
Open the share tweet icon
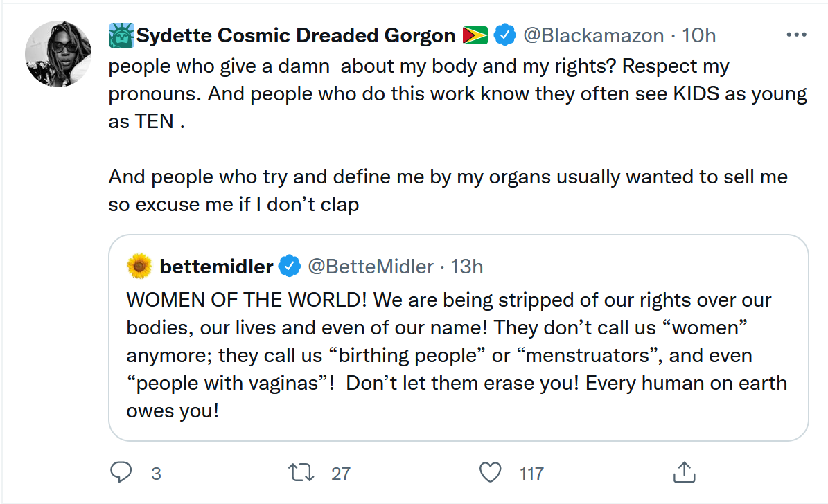coord(683,473)
